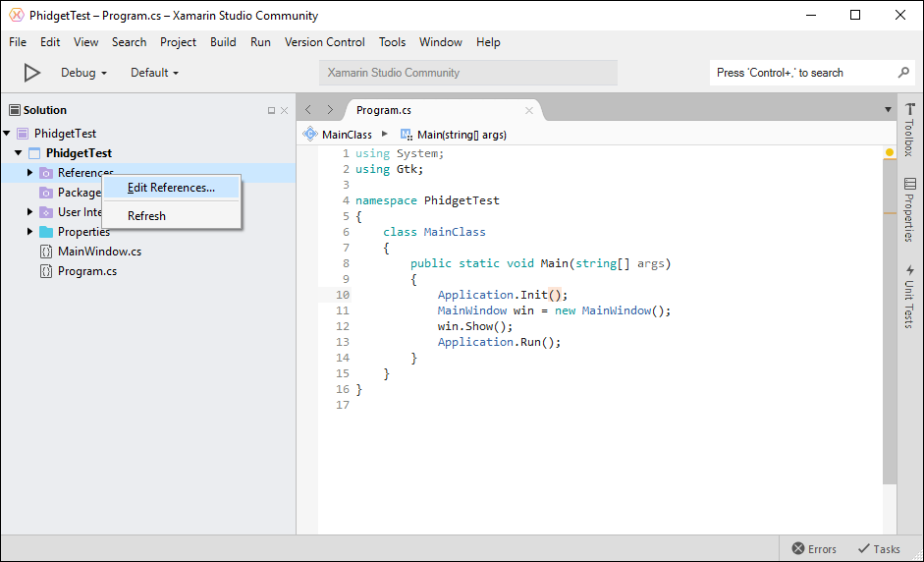Image resolution: width=924 pixels, height=562 pixels.
Task: Click 'win.Show();' in the editor
Action: point(475,326)
